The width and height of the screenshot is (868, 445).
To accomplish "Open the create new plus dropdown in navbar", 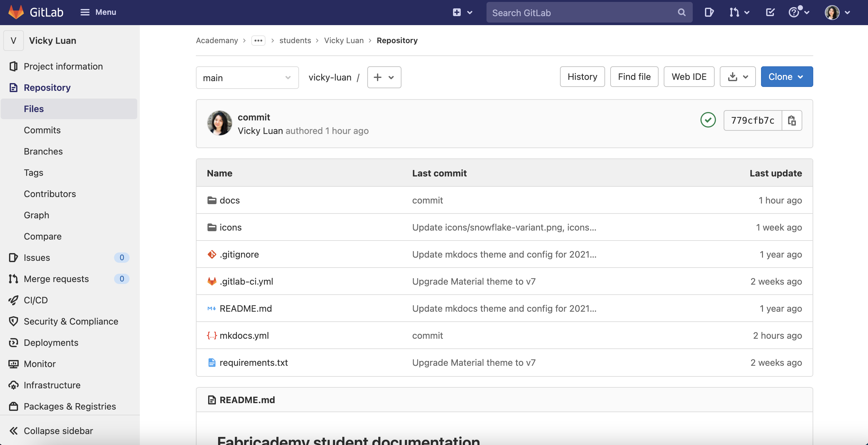I will 462,13.
